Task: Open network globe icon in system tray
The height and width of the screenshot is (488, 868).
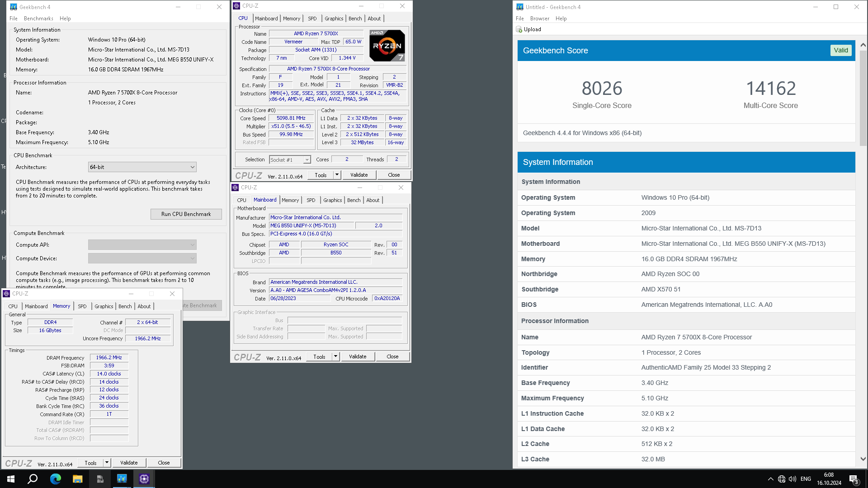Action: tap(781, 479)
